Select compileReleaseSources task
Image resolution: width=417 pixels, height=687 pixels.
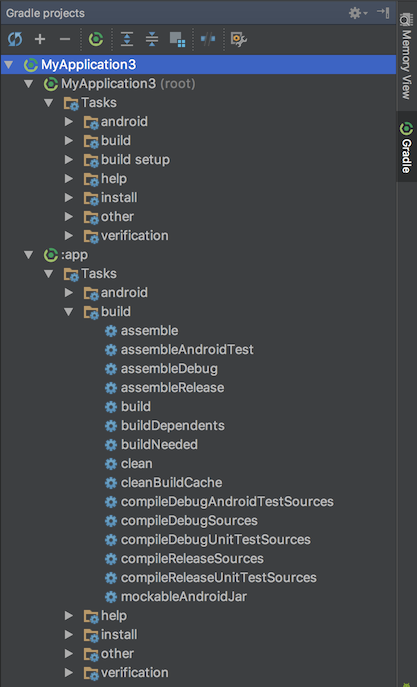coord(192,558)
